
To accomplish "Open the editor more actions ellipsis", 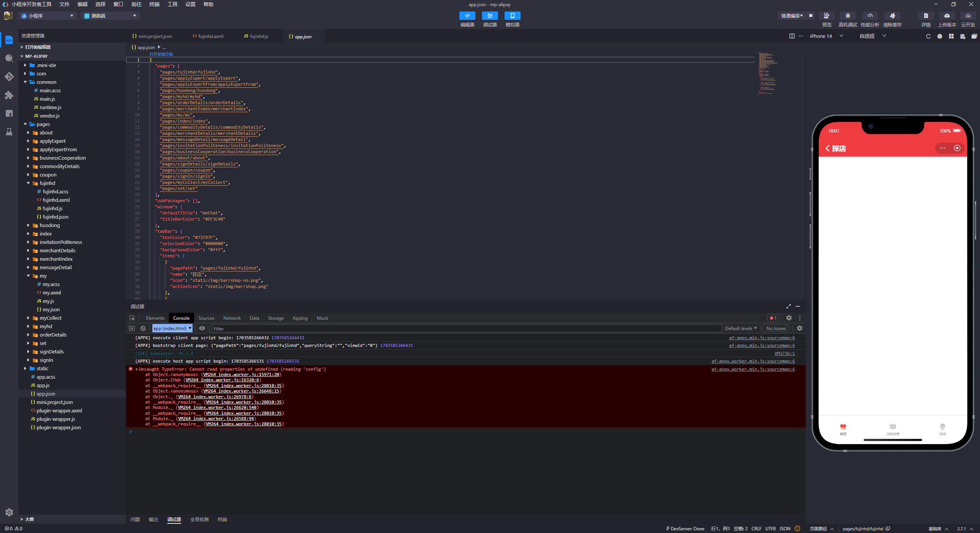I will (x=801, y=36).
